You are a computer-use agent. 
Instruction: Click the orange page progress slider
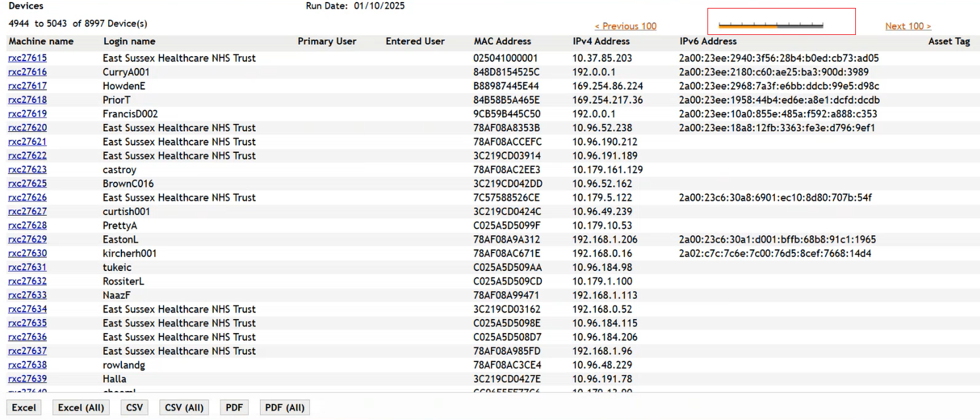click(770, 26)
